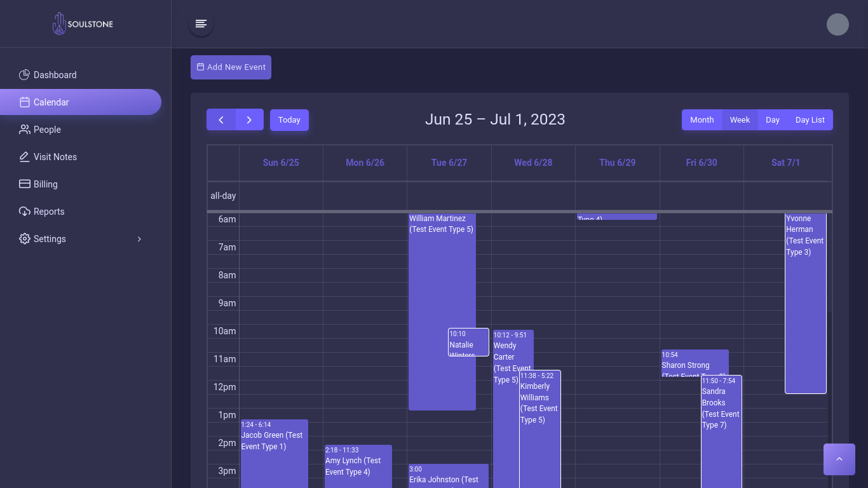Open Visit Notes via its pencil icon
The height and width of the screenshot is (488, 868).
24,157
